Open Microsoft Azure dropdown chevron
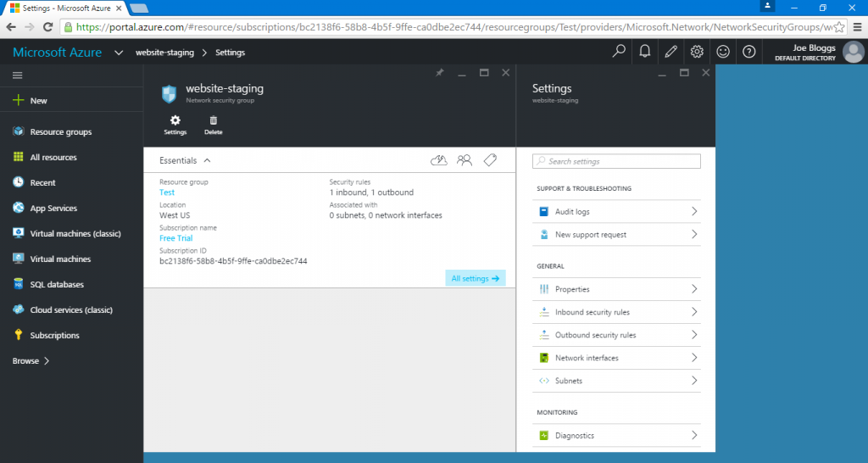Screen dimensions: 868x463 point(119,53)
